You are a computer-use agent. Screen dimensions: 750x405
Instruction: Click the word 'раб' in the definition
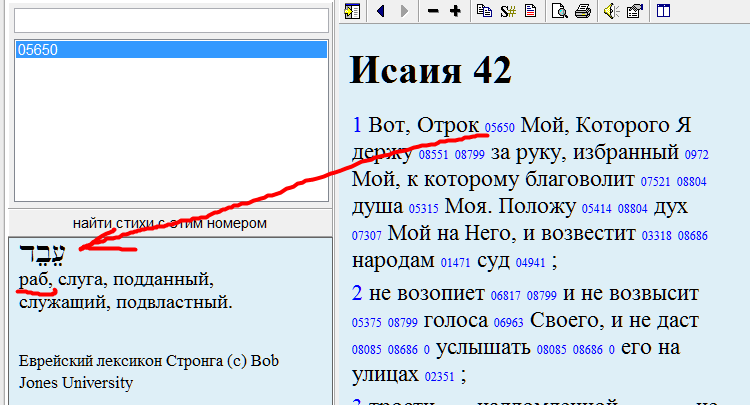tap(34, 279)
